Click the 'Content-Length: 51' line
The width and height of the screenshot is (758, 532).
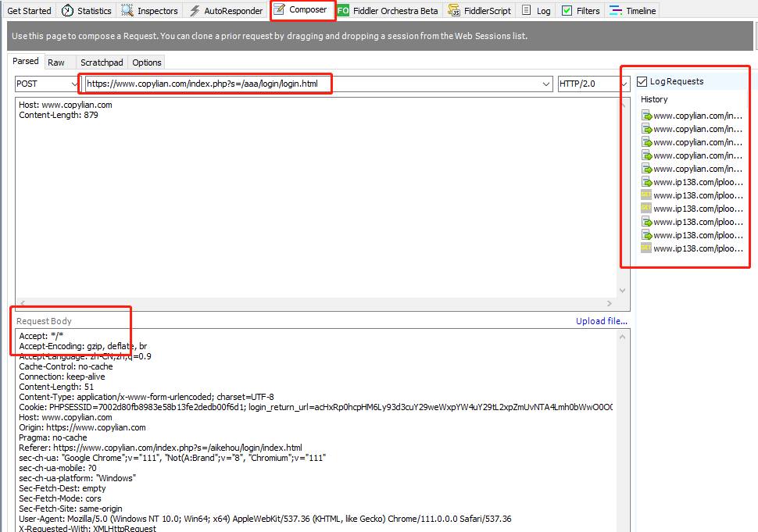coord(56,387)
